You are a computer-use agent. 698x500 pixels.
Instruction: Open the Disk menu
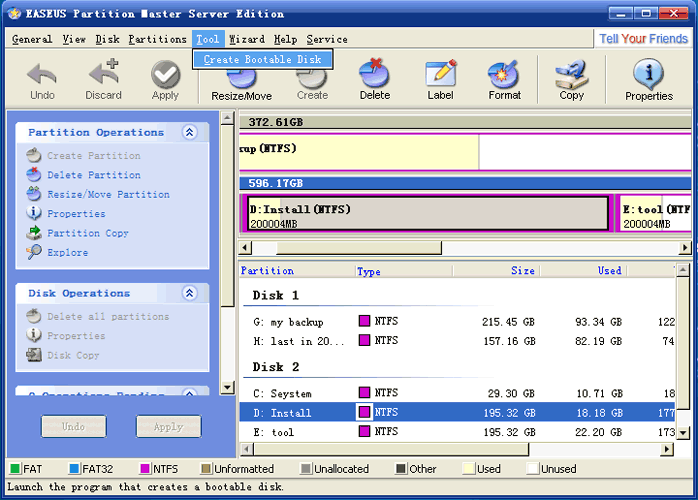tap(107, 39)
